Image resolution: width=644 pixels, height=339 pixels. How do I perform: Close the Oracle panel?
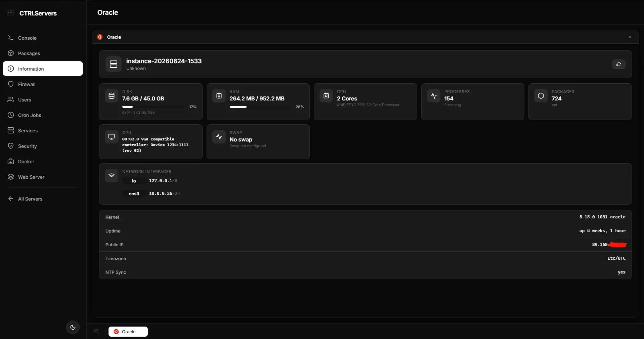(630, 37)
